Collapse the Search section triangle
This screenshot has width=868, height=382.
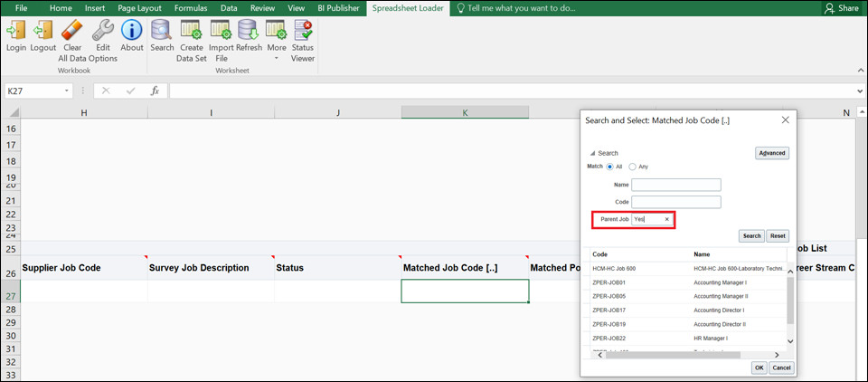point(592,154)
